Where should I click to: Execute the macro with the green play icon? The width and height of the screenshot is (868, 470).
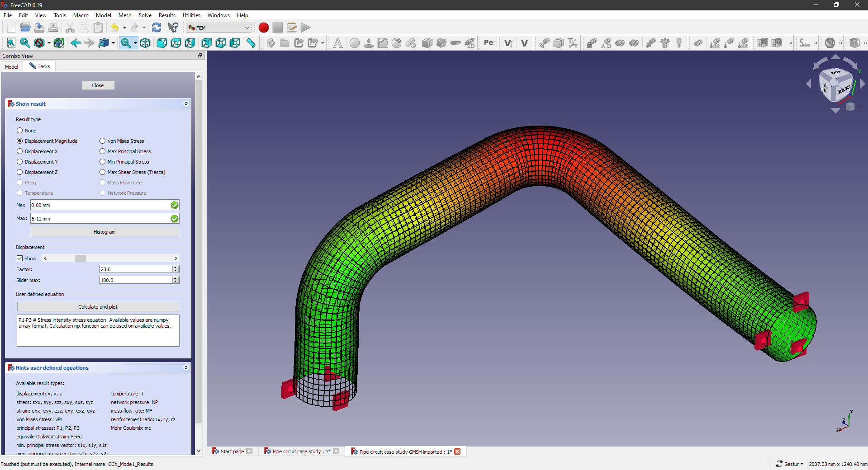pos(306,28)
